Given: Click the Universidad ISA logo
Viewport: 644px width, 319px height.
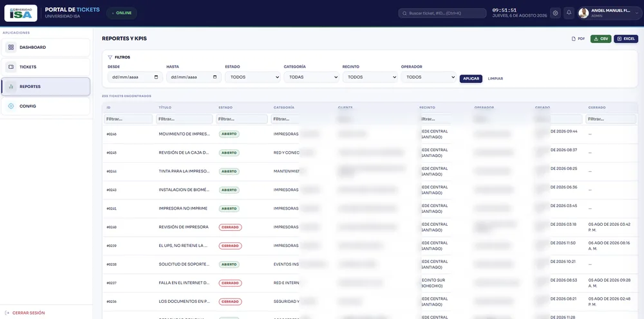Looking at the screenshot, I should coord(21,13).
